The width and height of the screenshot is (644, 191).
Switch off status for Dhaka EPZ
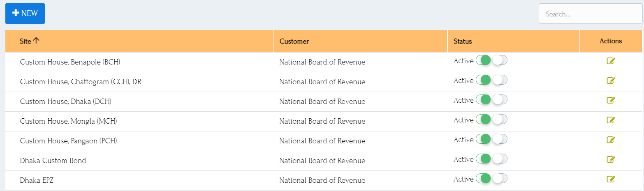click(x=491, y=179)
